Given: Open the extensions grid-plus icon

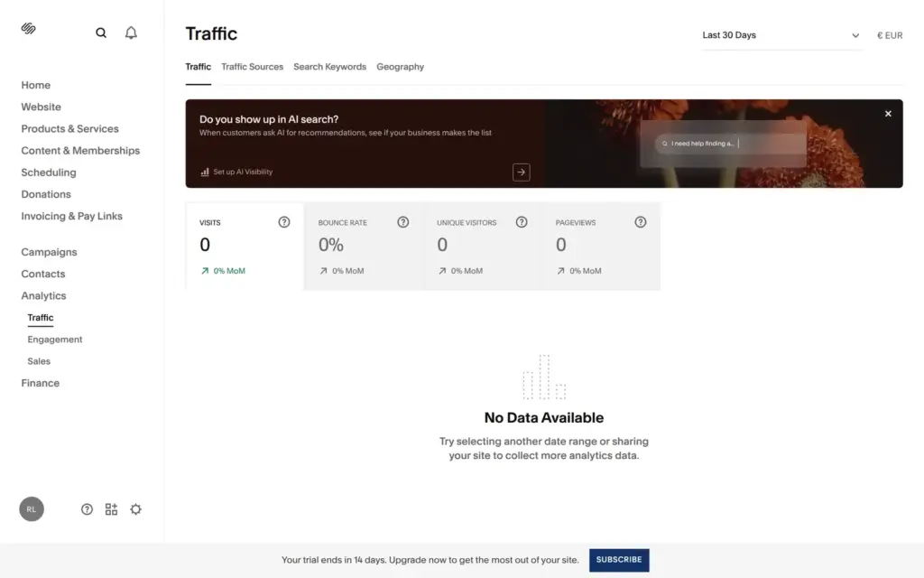Looking at the screenshot, I should pyautogui.click(x=111, y=509).
